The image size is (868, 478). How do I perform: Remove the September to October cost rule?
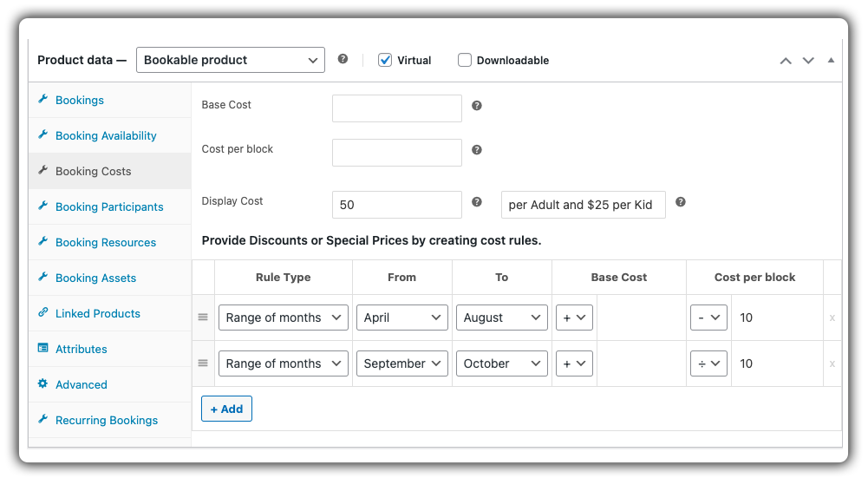click(832, 363)
